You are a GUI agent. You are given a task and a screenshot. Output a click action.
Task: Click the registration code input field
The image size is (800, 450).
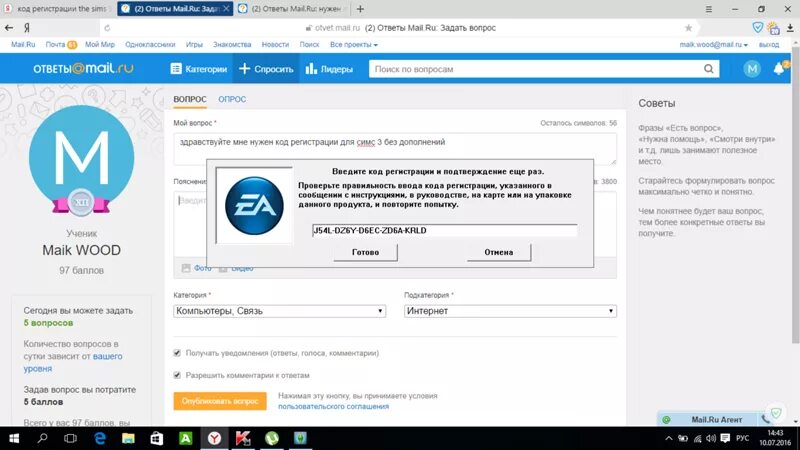tap(444, 230)
